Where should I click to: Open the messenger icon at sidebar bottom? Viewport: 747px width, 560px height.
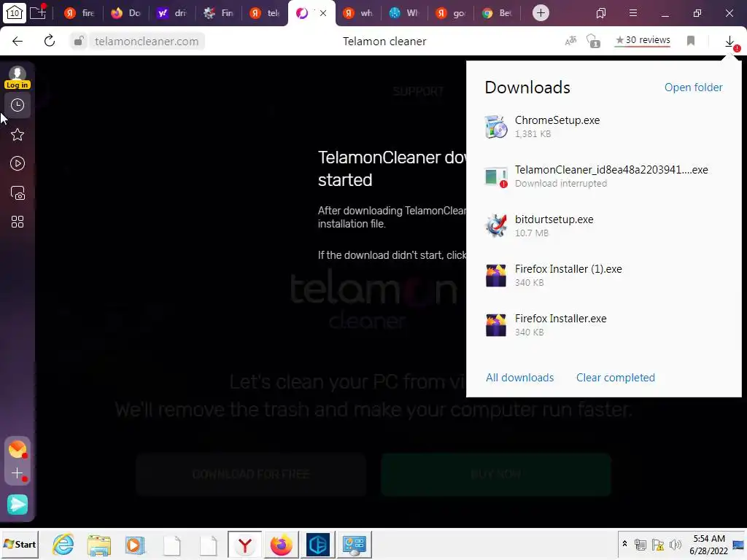[18, 505]
